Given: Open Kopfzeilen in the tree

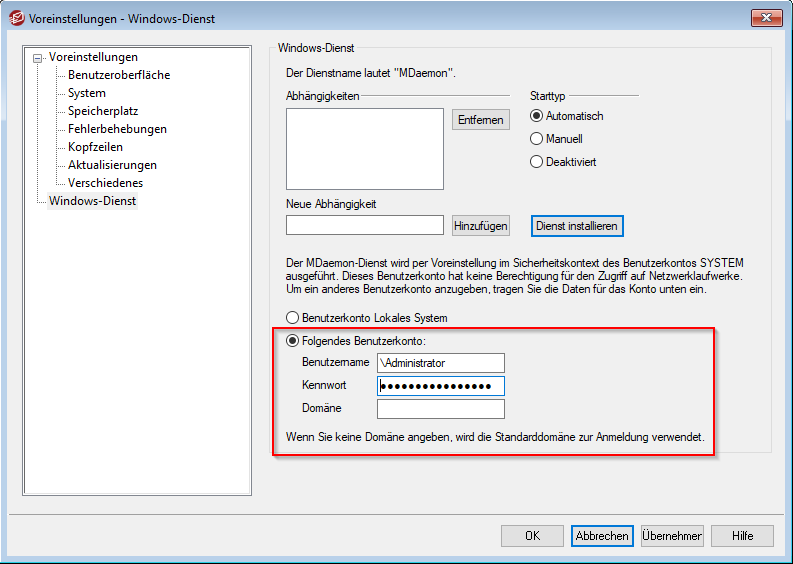Looking at the screenshot, I should [x=95, y=147].
